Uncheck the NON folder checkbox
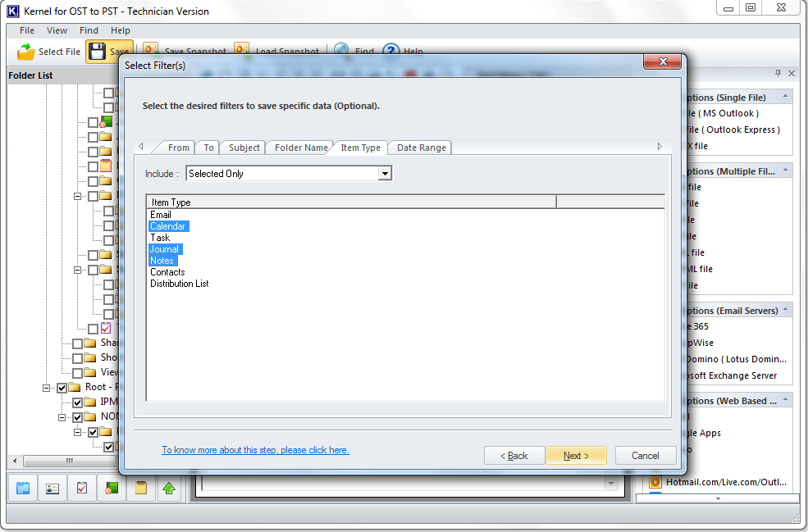This screenshot has width=808, height=532. click(x=77, y=417)
